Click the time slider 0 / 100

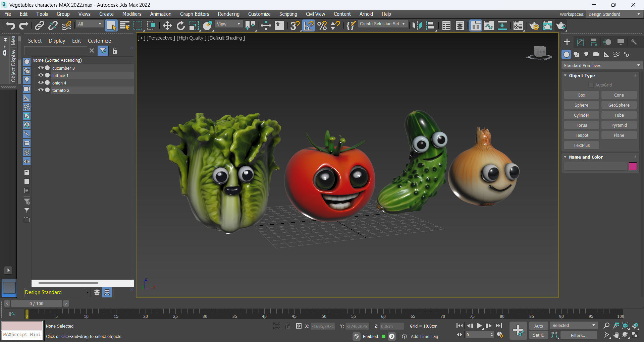36,303
